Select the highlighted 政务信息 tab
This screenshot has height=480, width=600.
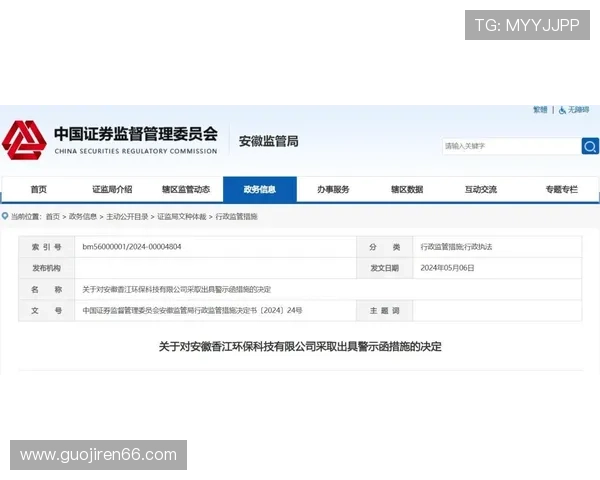pos(260,189)
